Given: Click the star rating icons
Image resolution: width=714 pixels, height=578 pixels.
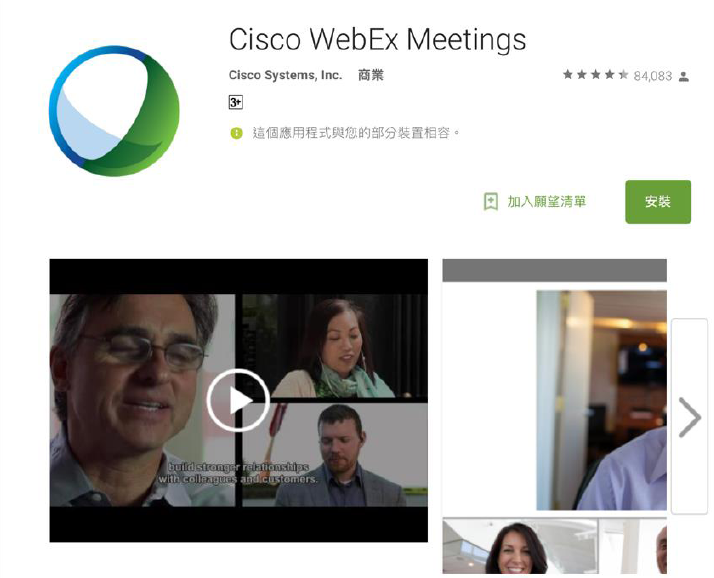Looking at the screenshot, I should pyautogui.click(x=596, y=75).
